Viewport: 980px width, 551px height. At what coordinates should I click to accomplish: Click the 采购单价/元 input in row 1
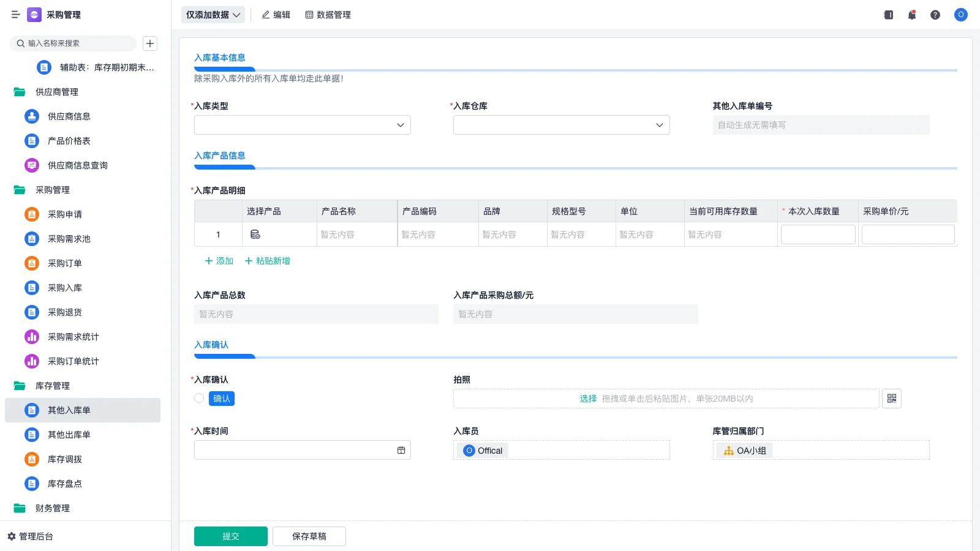pyautogui.click(x=908, y=234)
